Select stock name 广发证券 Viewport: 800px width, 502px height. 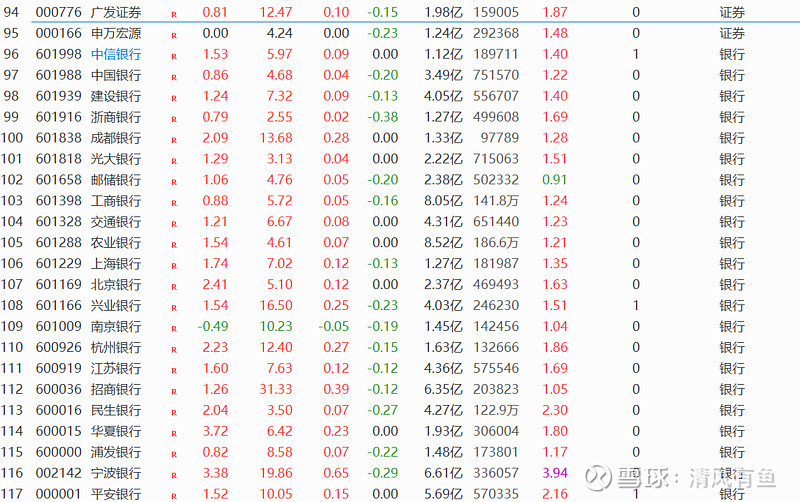(x=116, y=12)
